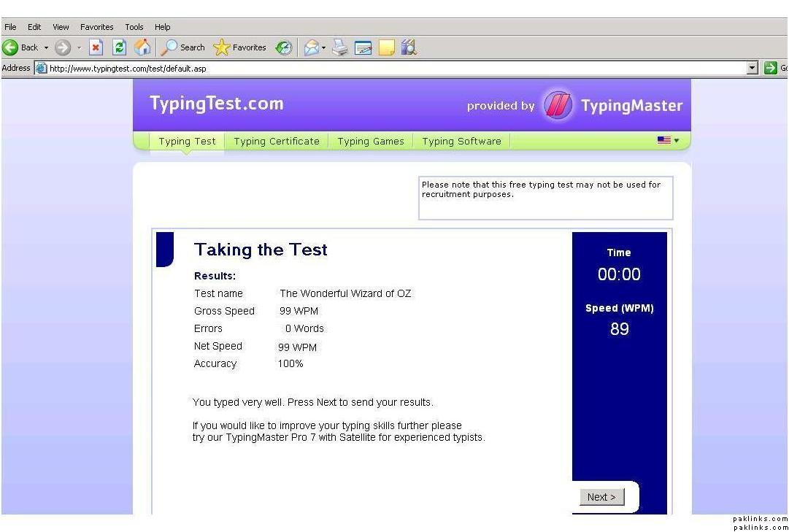Refresh the page with the Refresh icon
The image size is (789, 532).
coord(119,47)
